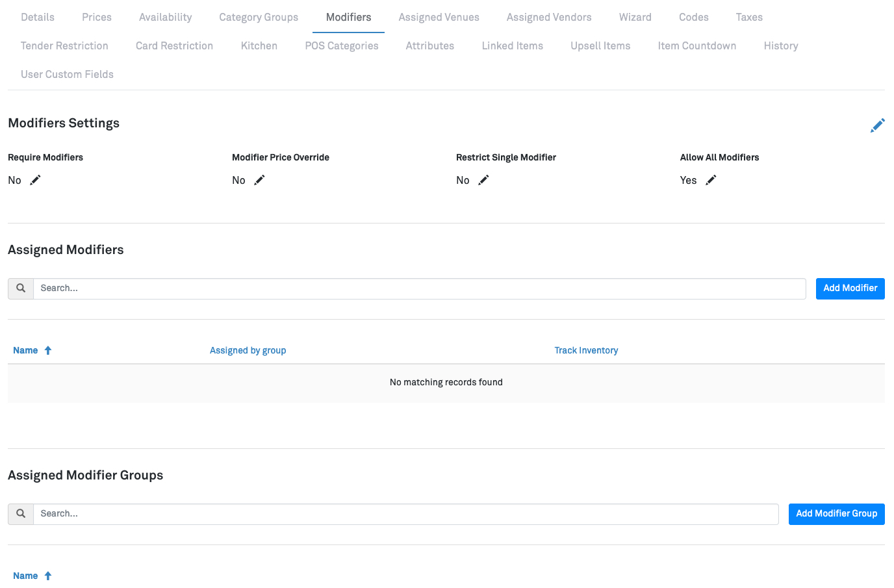Edit the Modifier Price Override setting

[259, 180]
